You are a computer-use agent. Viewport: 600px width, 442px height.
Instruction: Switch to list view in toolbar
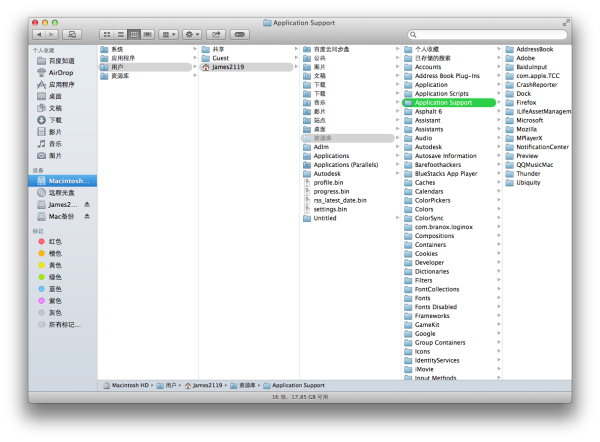120,34
